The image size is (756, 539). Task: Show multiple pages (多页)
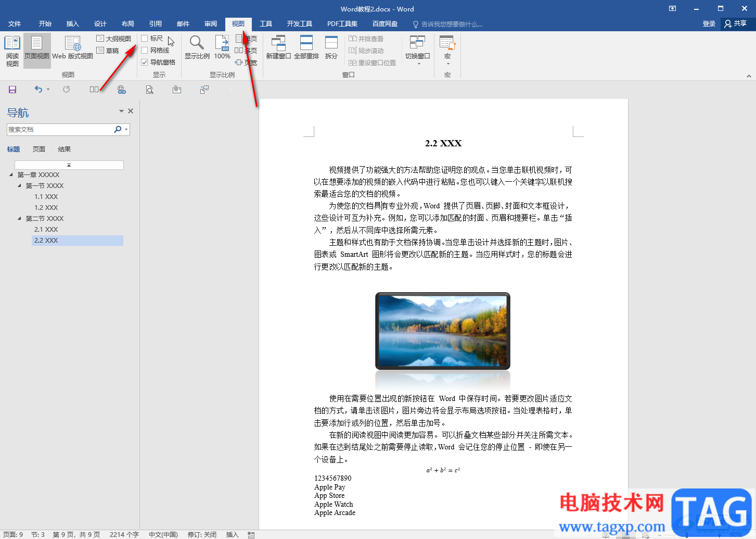pos(246,51)
